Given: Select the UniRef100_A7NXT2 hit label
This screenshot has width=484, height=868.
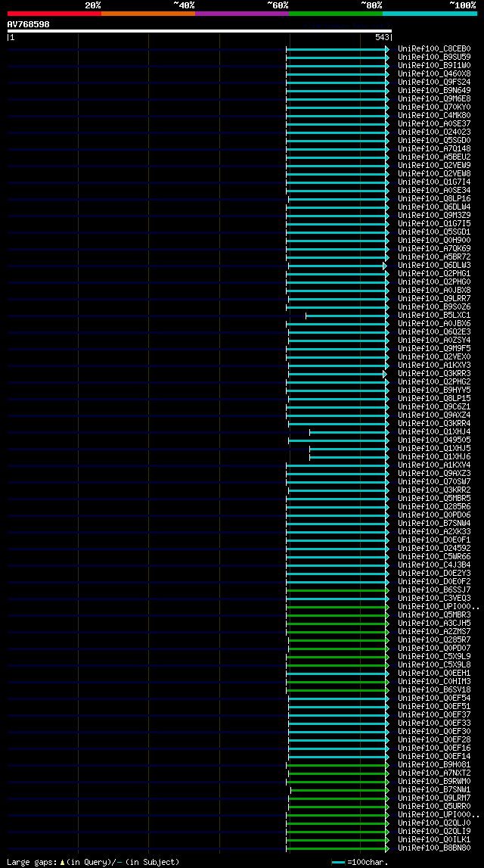Looking at the screenshot, I should (x=434, y=773).
